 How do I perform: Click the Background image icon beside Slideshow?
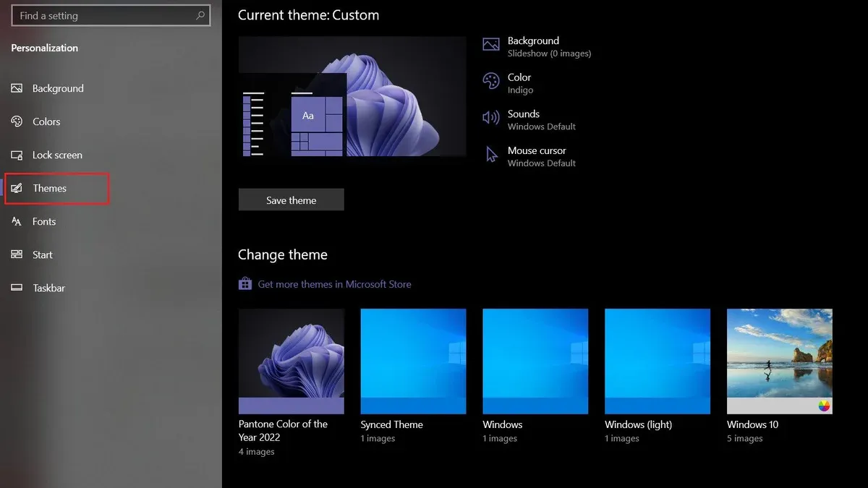pyautogui.click(x=491, y=45)
